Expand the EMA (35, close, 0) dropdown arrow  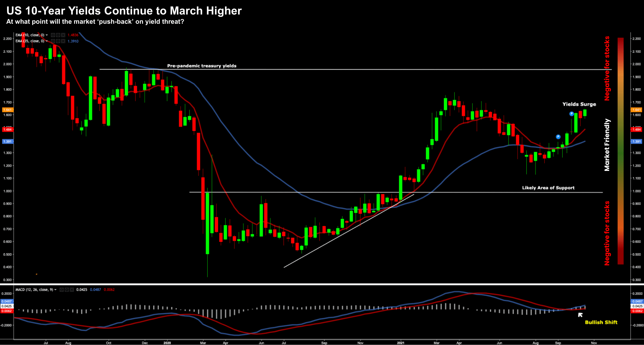point(47,41)
